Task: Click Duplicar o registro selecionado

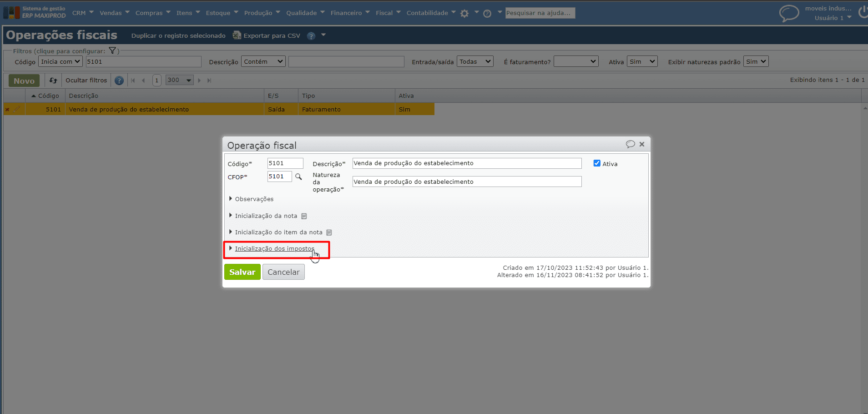Action: point(178,35)
